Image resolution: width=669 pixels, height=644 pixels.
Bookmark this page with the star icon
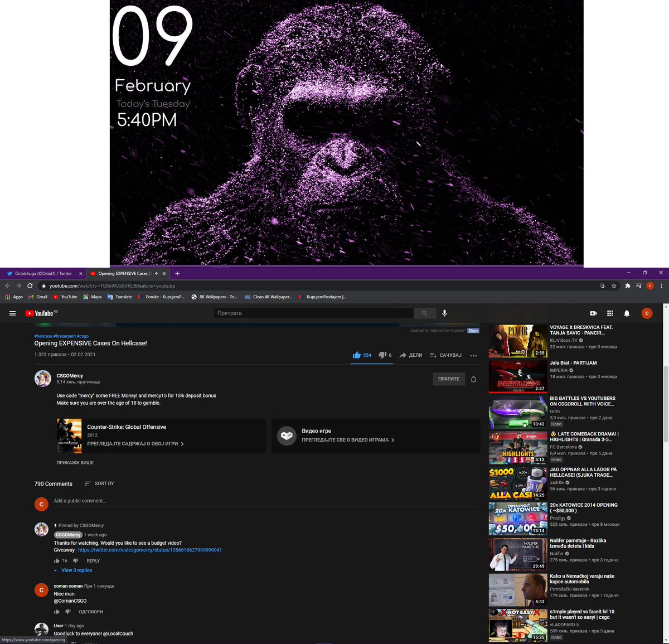tap(614, 285)
